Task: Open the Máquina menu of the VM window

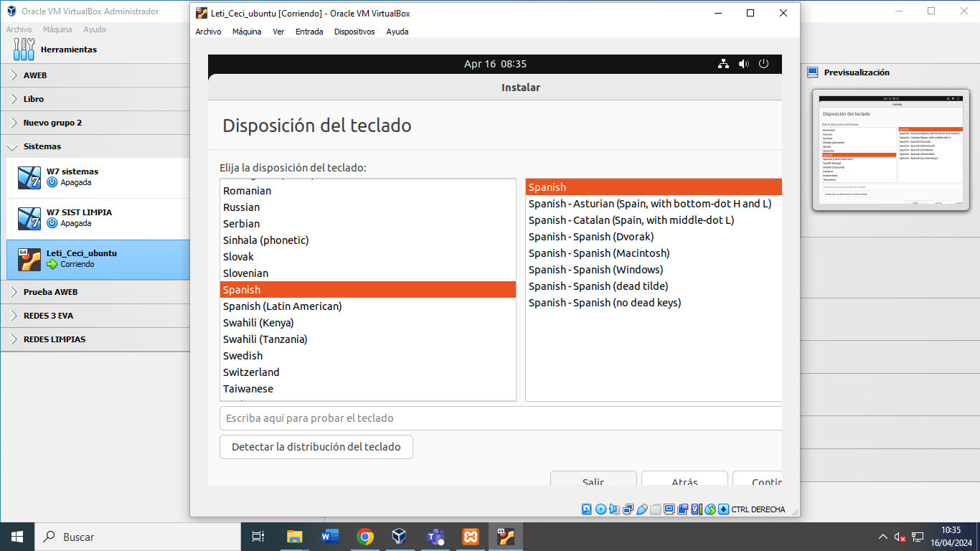Action: [x=247, y=32]
